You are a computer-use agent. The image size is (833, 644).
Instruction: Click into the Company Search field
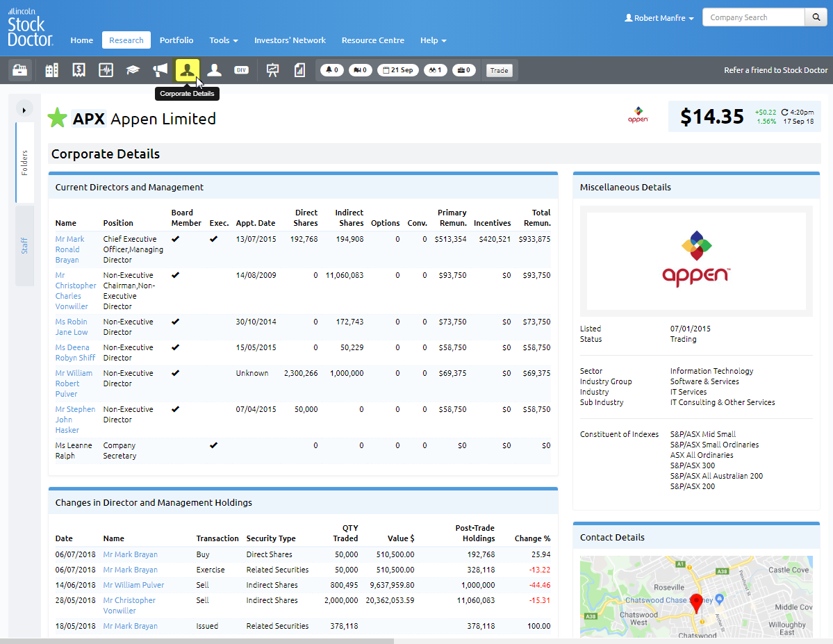coord(753,17)
